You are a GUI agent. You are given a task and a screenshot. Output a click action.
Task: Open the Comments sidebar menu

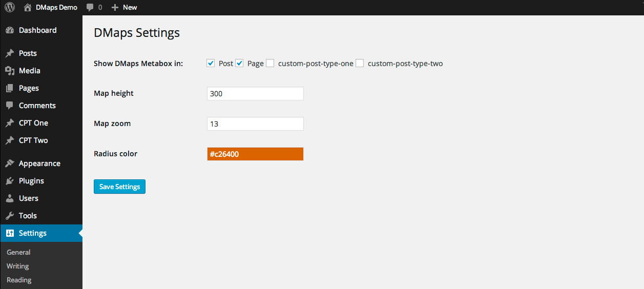point(41,106)
